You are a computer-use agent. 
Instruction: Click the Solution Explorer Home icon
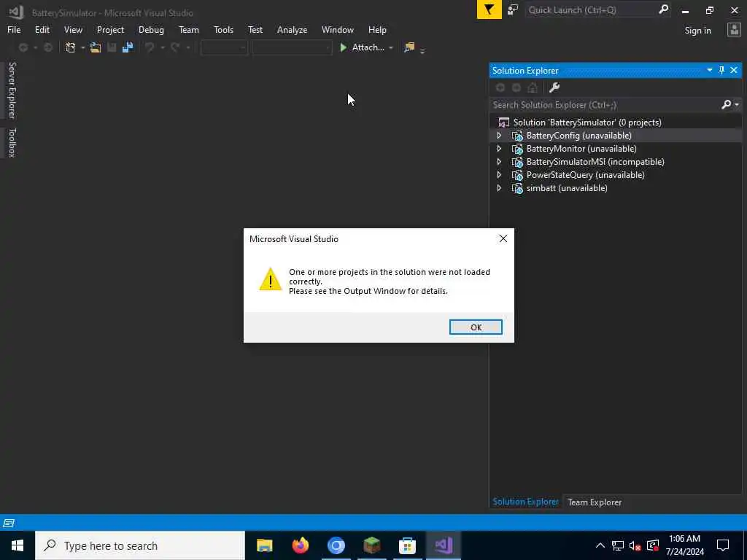(533, 87)
